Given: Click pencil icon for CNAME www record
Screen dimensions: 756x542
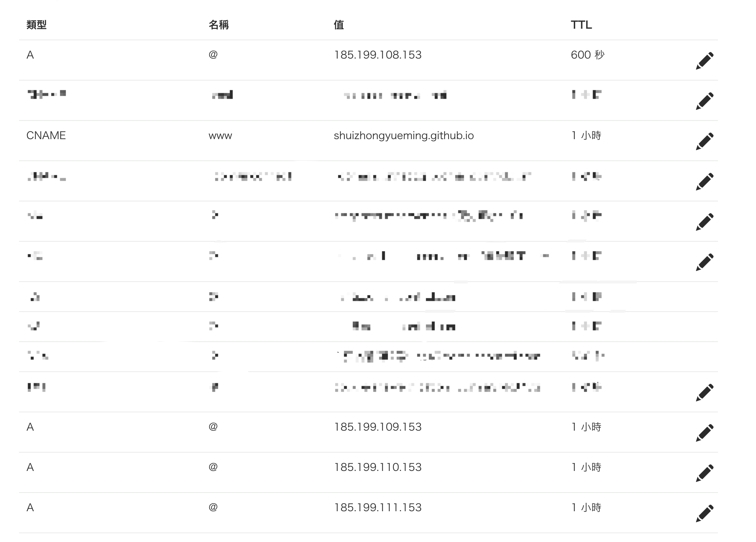Looking at the screenshot, I should (x=704, y=141).
